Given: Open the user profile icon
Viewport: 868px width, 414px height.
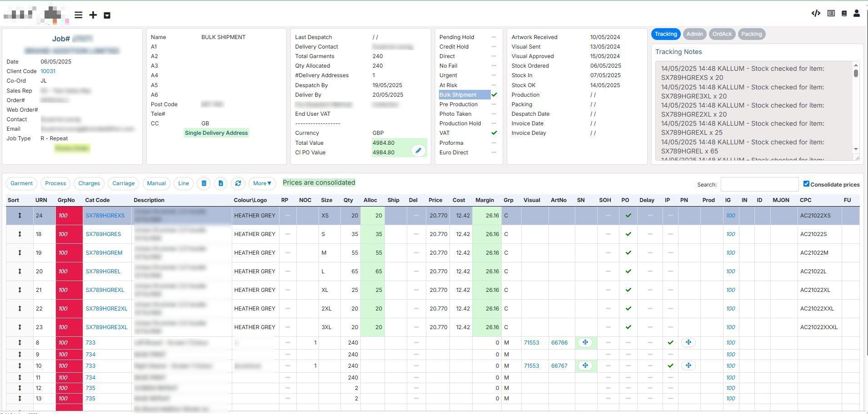Looking at the screenshot, I should click(856, 14).
